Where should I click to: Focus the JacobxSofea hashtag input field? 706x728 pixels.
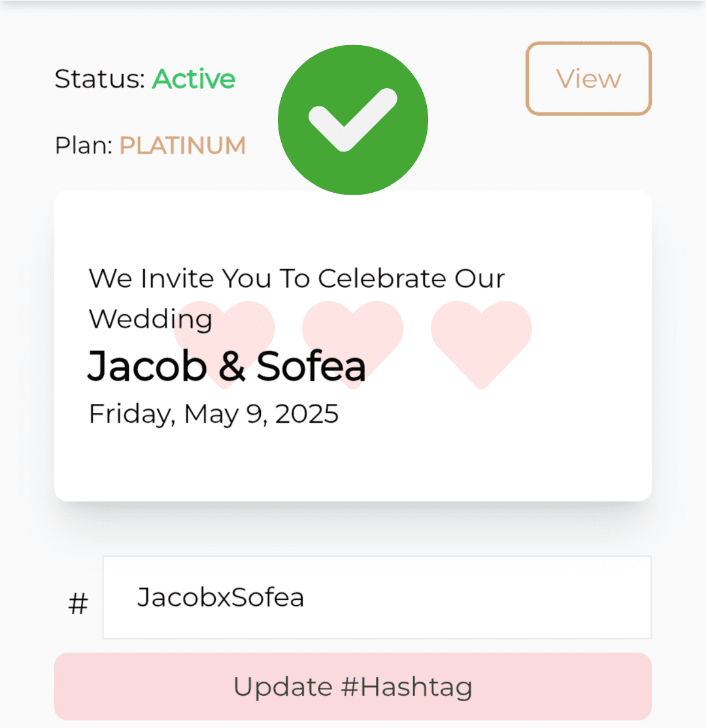pos(377,597)
